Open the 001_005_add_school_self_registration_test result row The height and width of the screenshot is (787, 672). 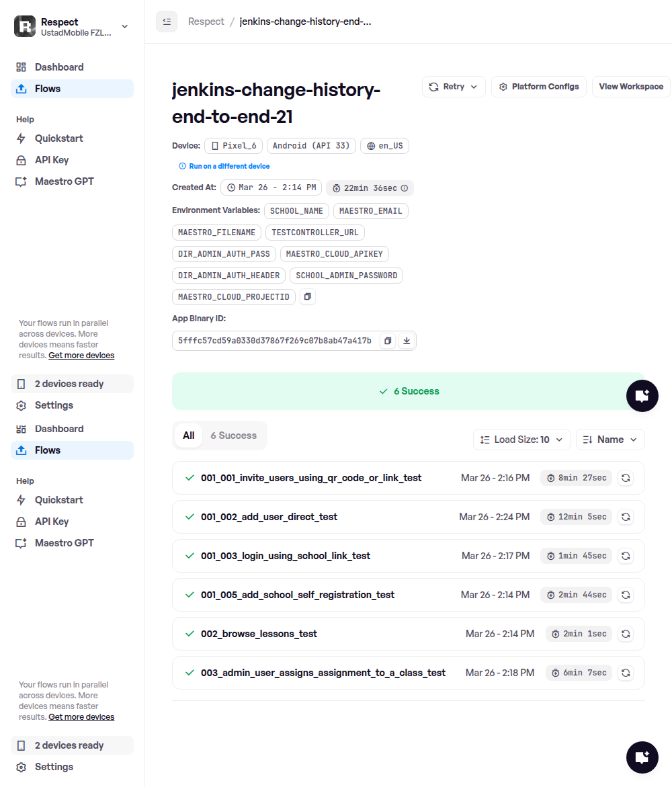298,595
